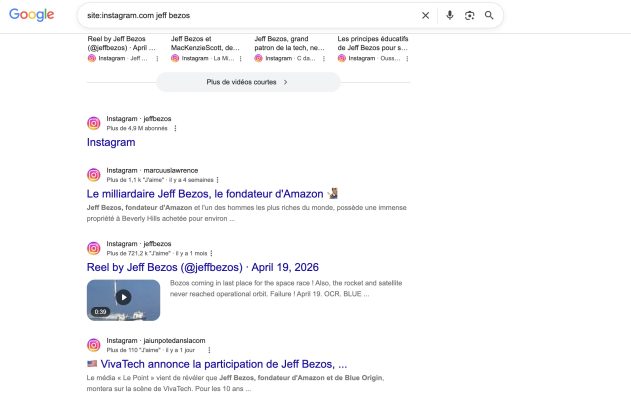Viewport: 631px width, 400px height.
Task: Start voice search with the microphone icon
Action: 450,15
